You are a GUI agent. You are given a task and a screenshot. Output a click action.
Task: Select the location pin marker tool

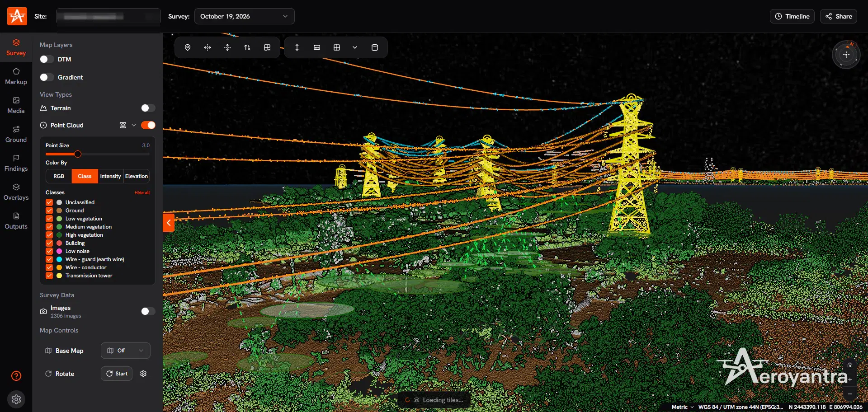tap(188, 47)
